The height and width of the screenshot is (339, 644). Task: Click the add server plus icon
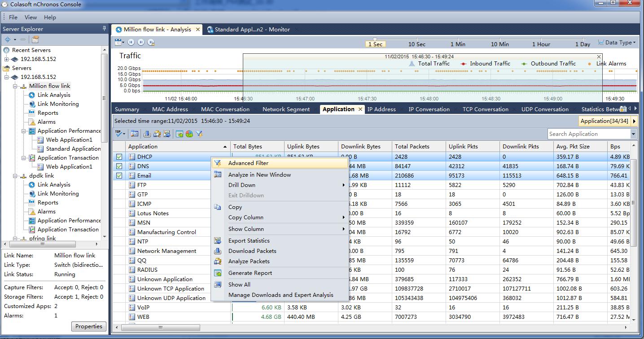7,39
